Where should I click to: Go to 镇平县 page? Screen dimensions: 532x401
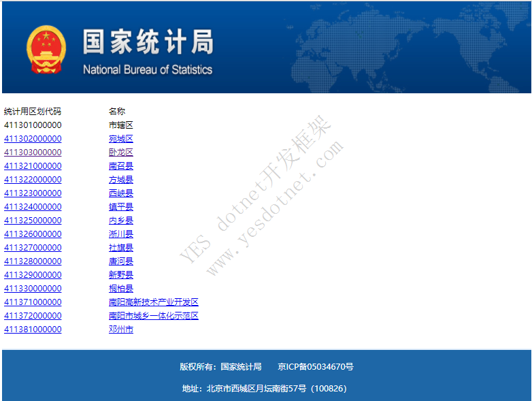pyautogui.click(x=121, y=207)
